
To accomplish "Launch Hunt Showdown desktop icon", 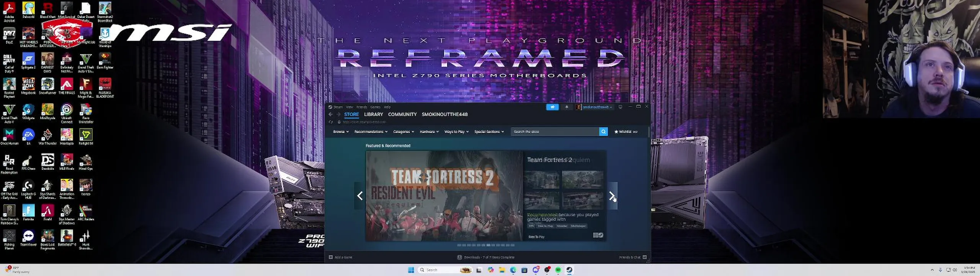I will [86, 240].
